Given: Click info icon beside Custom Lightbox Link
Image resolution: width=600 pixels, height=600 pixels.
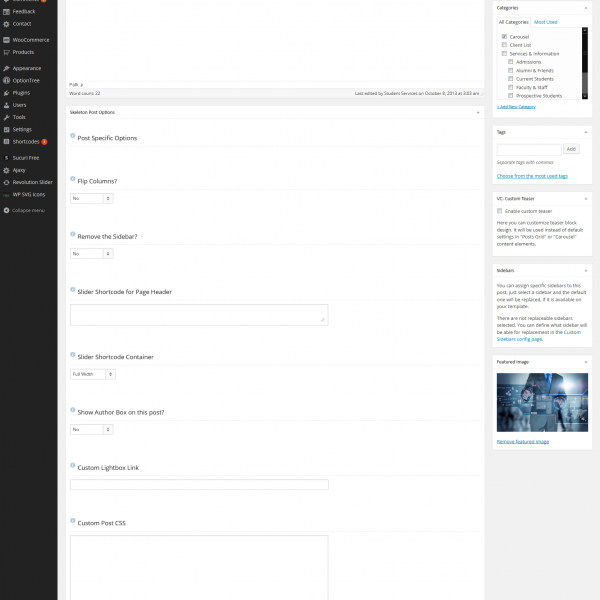Looking at the screenshot, I should (73, 466).
